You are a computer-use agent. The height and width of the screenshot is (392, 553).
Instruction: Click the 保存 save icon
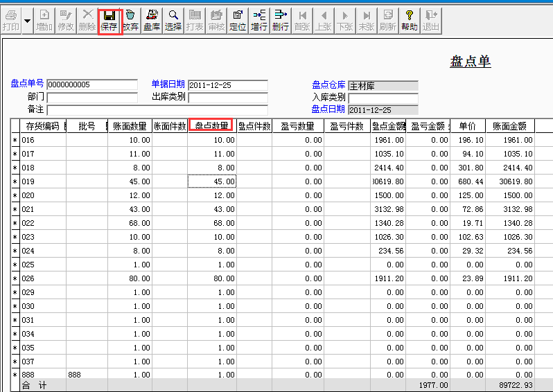coord(109,21)
